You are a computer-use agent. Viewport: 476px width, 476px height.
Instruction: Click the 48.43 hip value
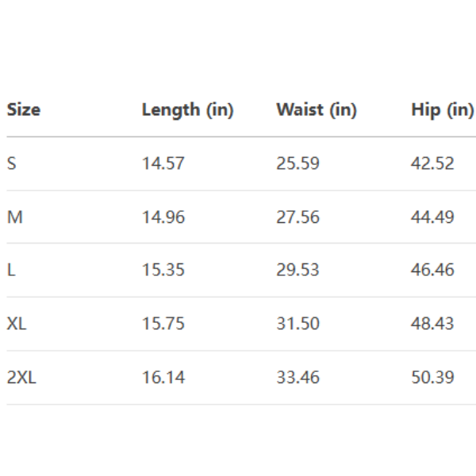(x=432, y=324)
